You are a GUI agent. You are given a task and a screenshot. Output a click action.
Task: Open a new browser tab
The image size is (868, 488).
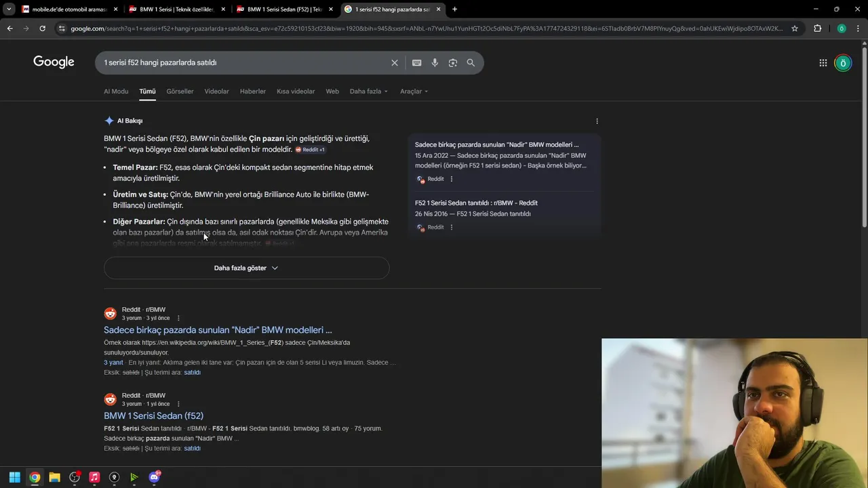(454, 9)
